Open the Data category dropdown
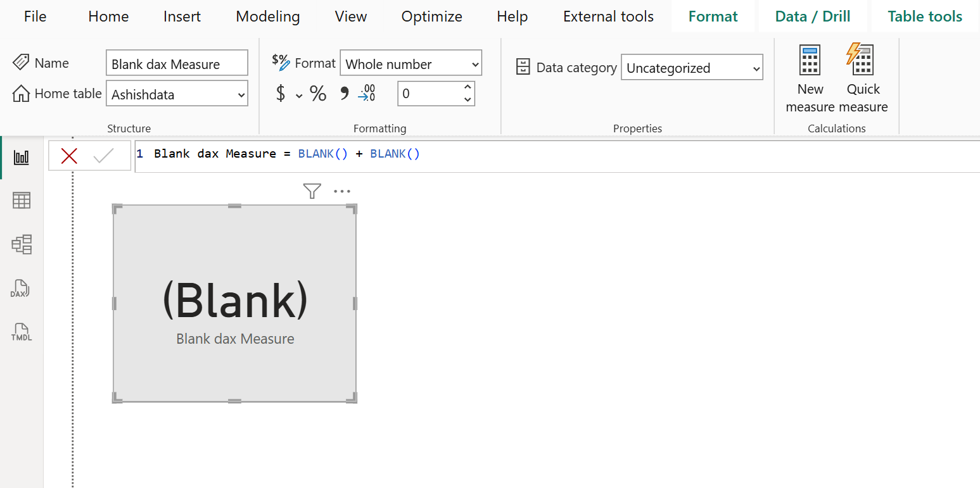Viewport: 980px width, 488px height. click(x=691, y=67)
